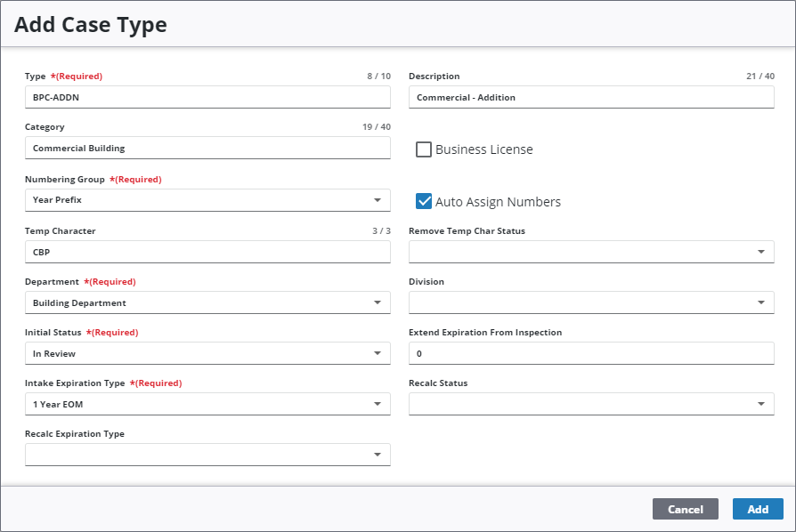Click the Numbering Group field label
796x532 pixels.
pos(64,180)
